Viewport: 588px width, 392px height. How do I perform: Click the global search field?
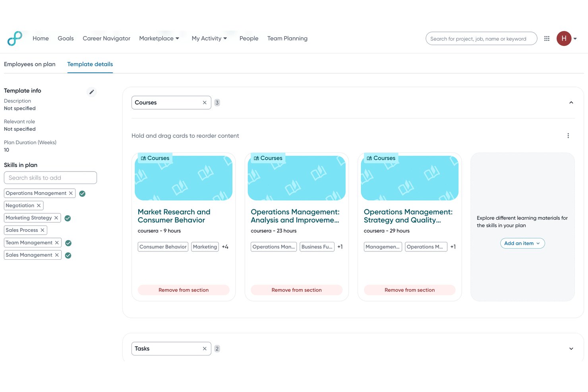click(x=481, y=39)
